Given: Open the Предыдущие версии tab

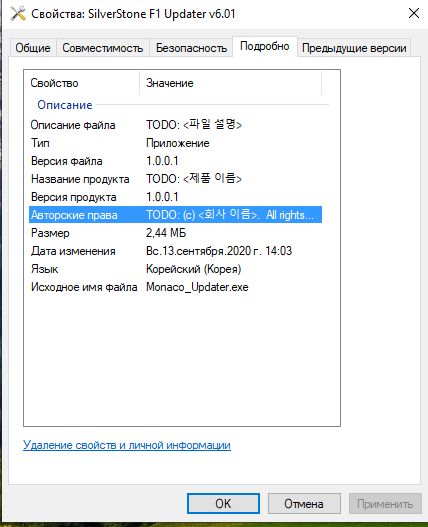Looking at the screenshot, I should point(354,48).
